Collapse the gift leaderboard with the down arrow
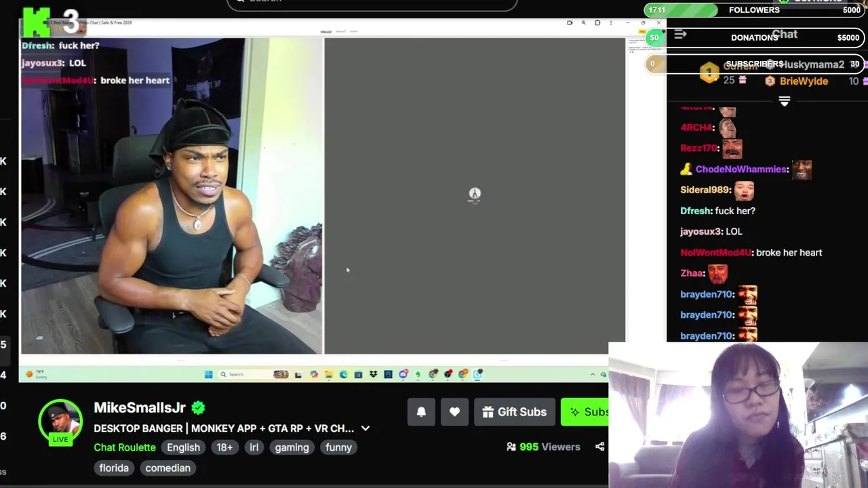The height and width of the screenshot is (488, 868). pos(785,101)
